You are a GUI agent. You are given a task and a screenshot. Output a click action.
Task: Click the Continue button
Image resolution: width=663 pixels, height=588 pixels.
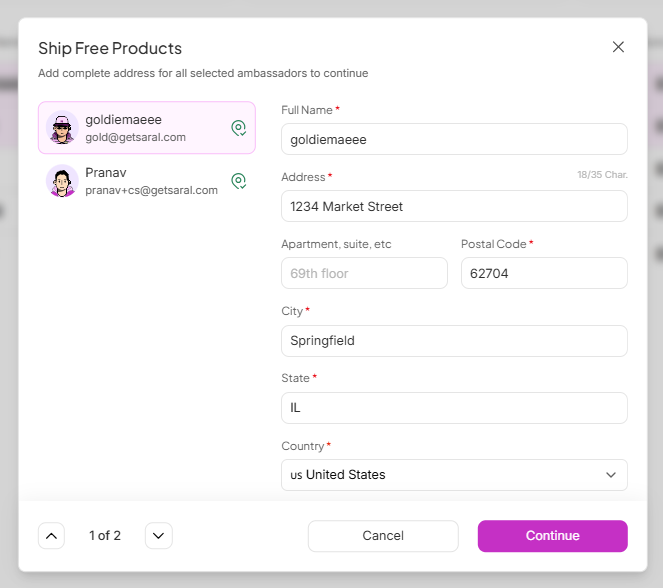click(x=553, y=536)
